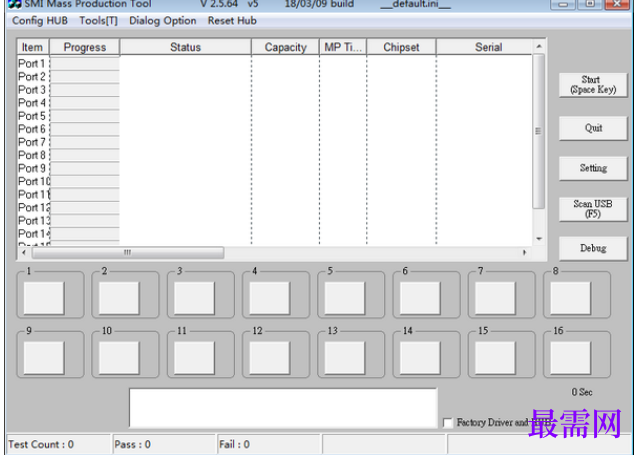Select the Port 1 row
This screenshot has height=455, width=640.
click(274, 64)
